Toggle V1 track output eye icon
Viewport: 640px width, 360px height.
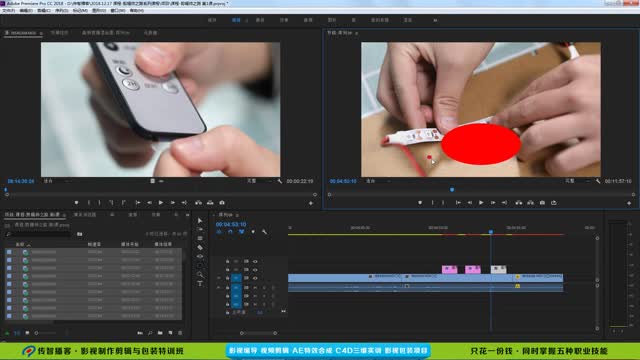click(256, 278)
